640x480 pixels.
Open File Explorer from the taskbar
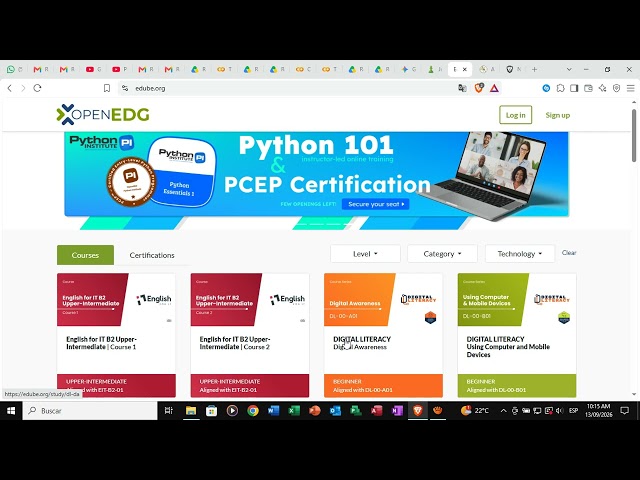[x=191, y=411]
